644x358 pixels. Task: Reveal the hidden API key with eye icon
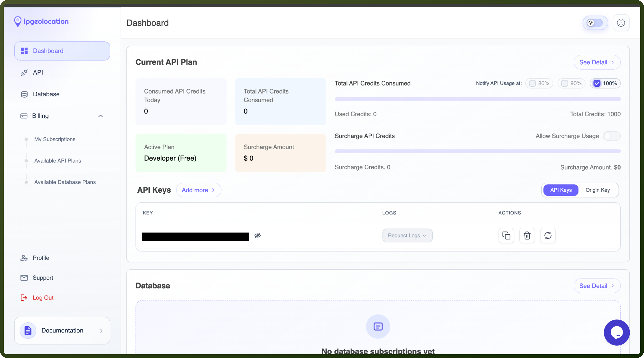258,236
